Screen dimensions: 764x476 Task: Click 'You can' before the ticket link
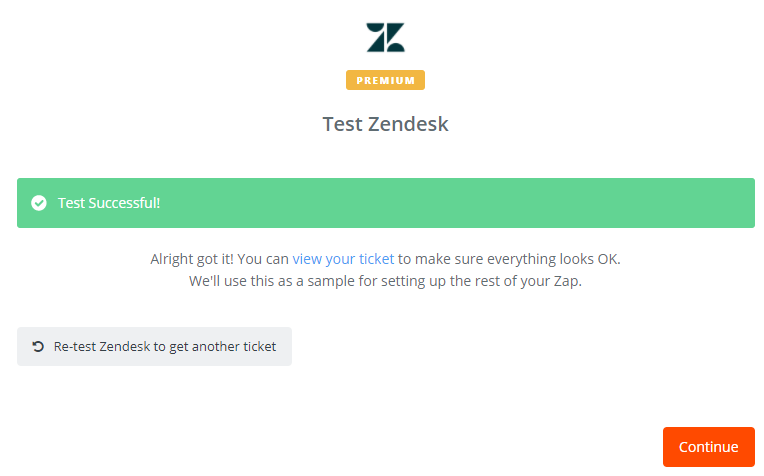point(265,258)
